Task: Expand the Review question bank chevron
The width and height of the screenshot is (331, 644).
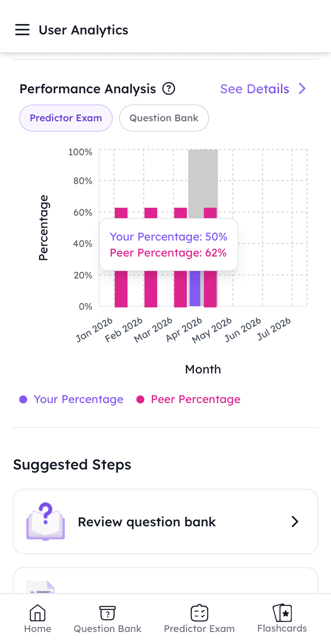Action: pyautogui.click(x=295, y=522)
